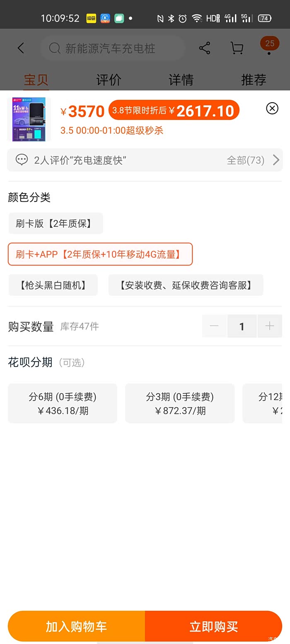Increase quantity with the plus button

270,326
